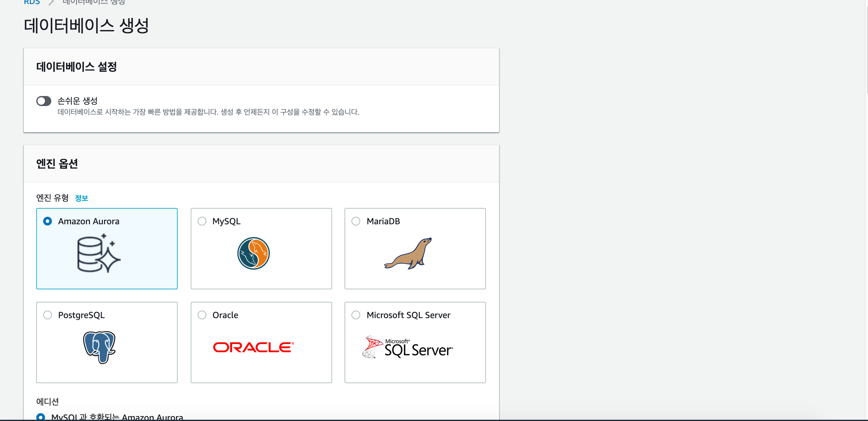This screenshot has width=868, height=421.
Task: Click the 에디션 label
Action: tap(48, 401)
